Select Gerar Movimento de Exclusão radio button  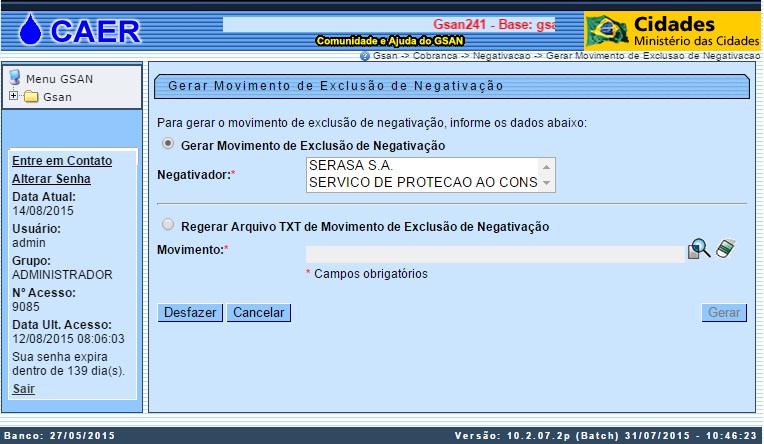click(168, 143)
